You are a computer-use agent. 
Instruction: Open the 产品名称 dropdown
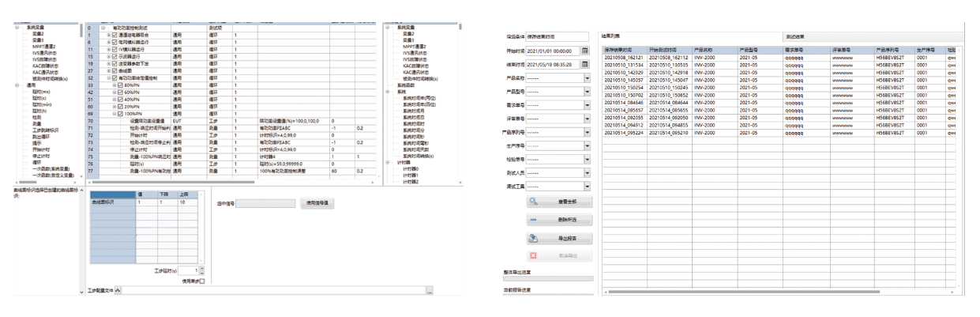coord(587,78)
